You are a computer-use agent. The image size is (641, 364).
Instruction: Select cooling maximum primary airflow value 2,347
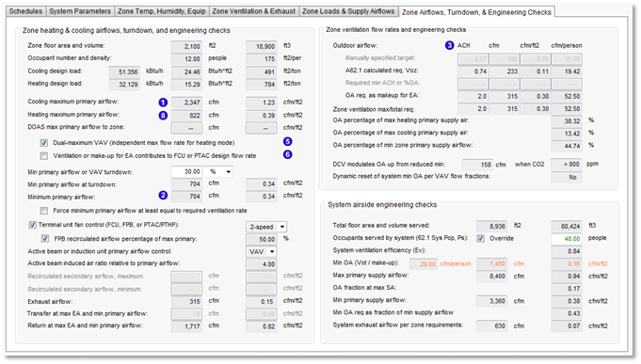point(186,103)
